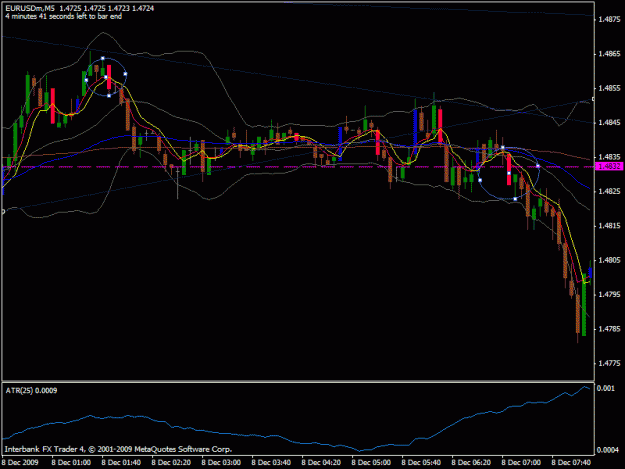Click the '8 Dec 01:00' time axis label

[71, 463]
